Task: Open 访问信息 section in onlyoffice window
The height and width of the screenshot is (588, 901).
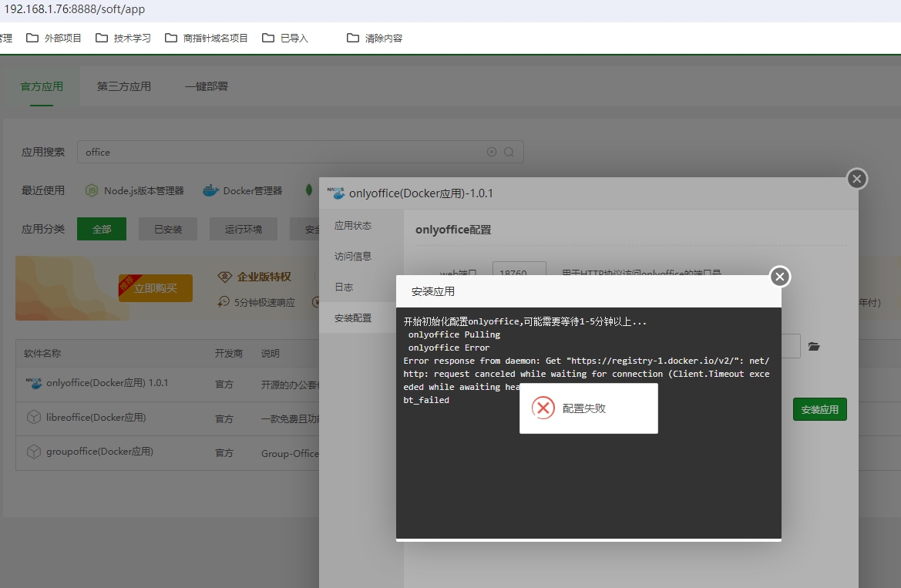Action: click(x=353, y=257)
